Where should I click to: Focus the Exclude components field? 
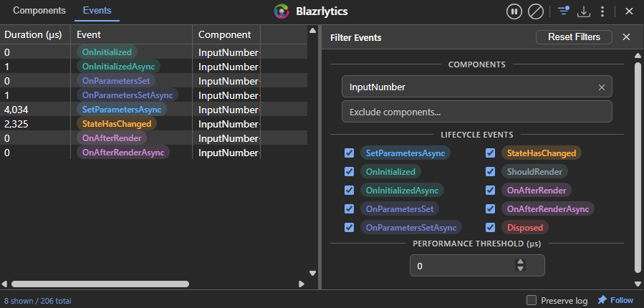[477, 112]
